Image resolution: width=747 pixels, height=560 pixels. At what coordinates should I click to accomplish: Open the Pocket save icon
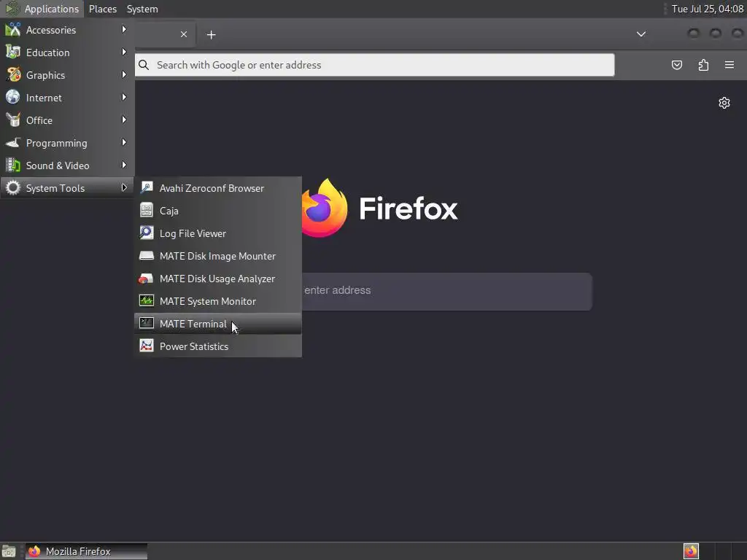[x=676, y=65]
